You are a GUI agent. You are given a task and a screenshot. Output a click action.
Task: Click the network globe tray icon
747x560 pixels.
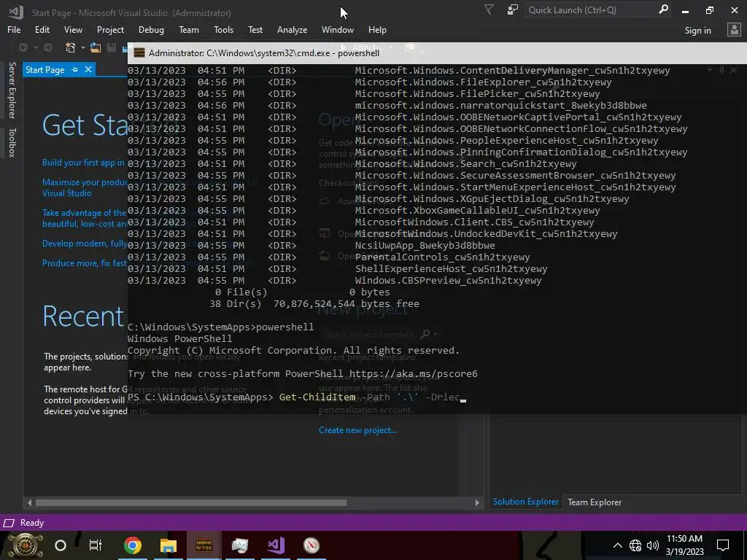(635, 545)
